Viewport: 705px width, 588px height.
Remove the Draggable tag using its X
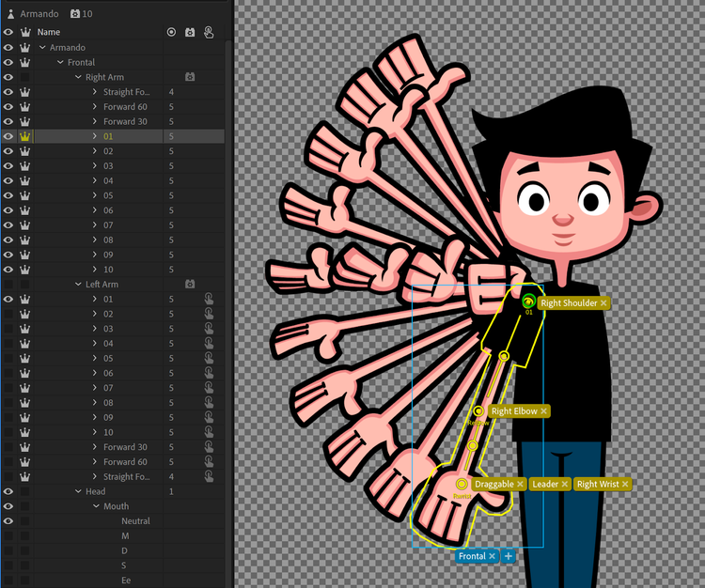522,485
